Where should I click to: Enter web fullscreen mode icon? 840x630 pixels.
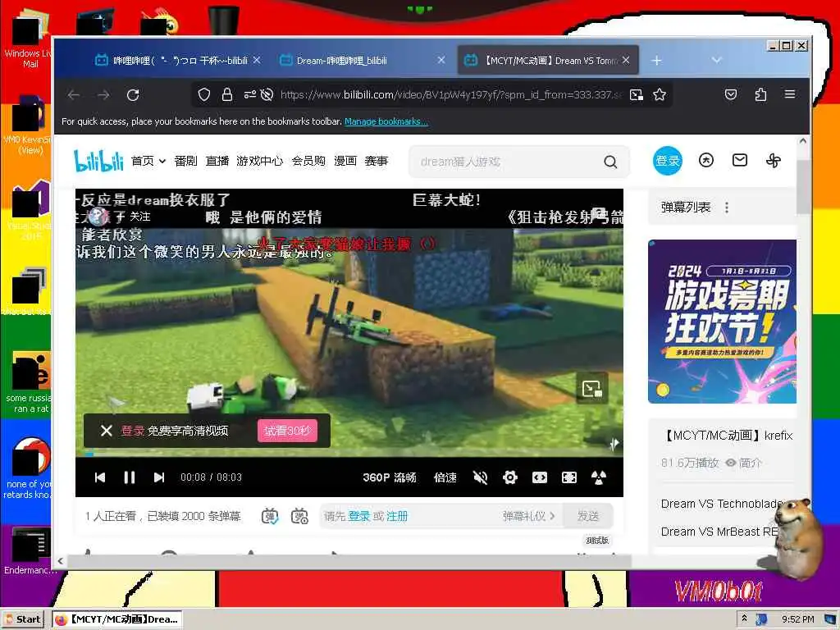tap(569, 477)
